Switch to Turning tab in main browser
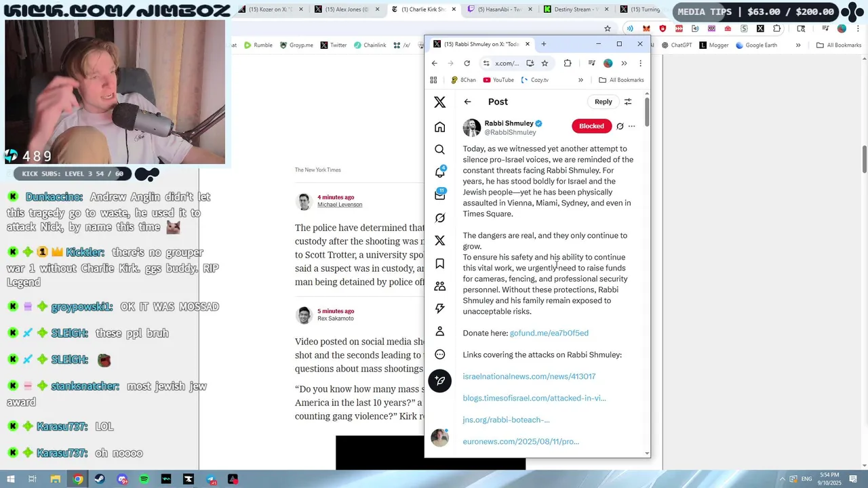The image size is (868, 488). coord(641,9)
